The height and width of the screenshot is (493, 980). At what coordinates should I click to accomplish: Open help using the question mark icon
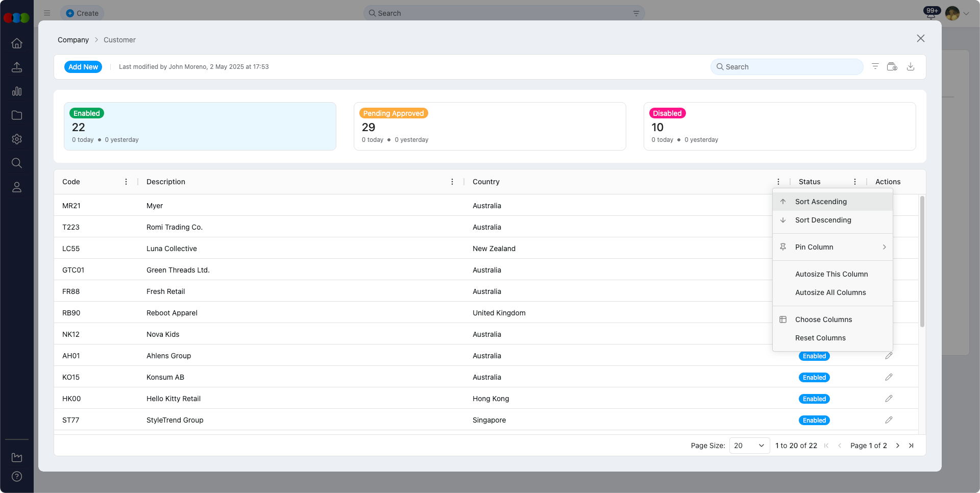[x=17, y=477]
